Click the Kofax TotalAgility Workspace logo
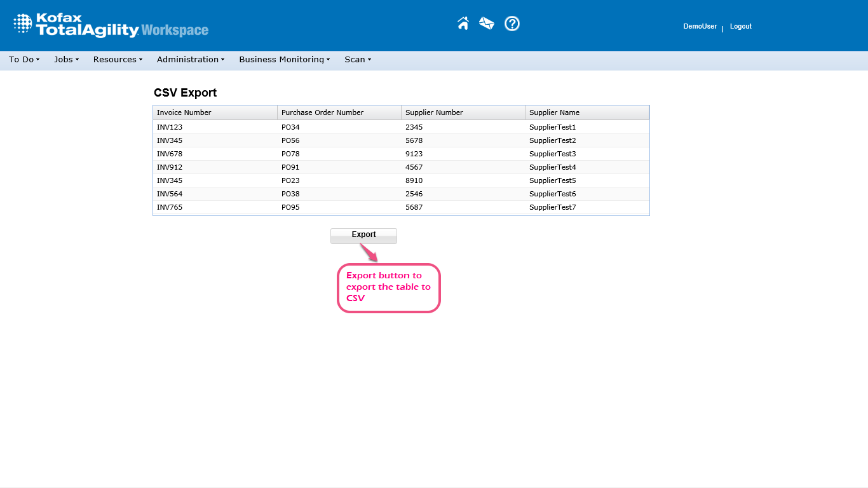Screen dimensions: 868x488 [x=111, y=25]
